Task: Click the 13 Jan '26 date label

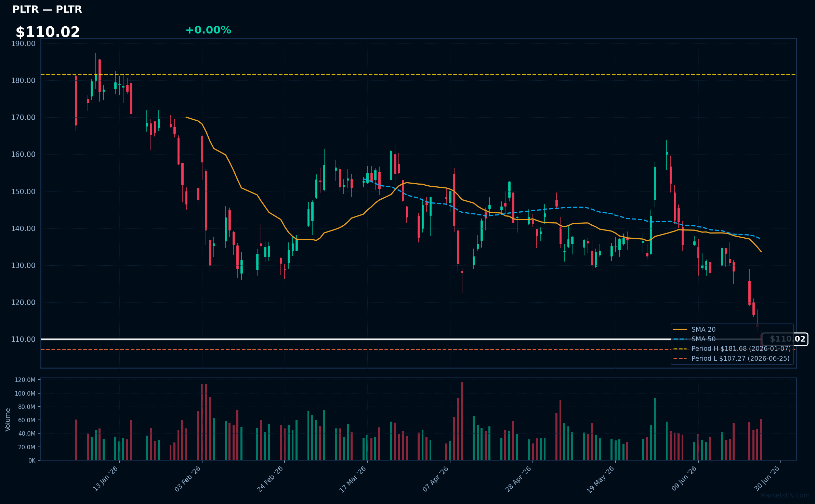Action: click(105, 479)
